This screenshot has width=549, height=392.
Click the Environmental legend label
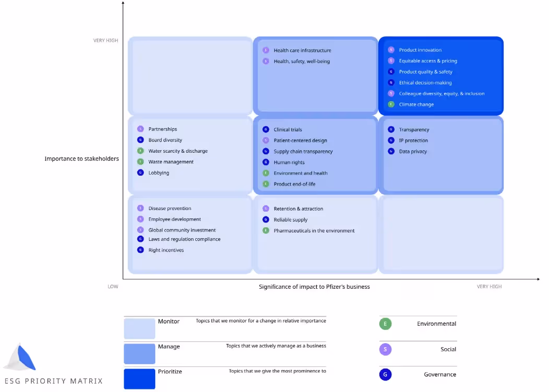click(436, 324)
